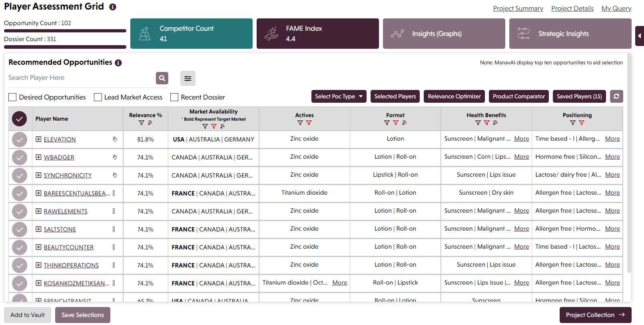The image size is (644, 325).
Task: Click hand pointer icon in SYNCHRONICITY row
Action: coord(115,175)
